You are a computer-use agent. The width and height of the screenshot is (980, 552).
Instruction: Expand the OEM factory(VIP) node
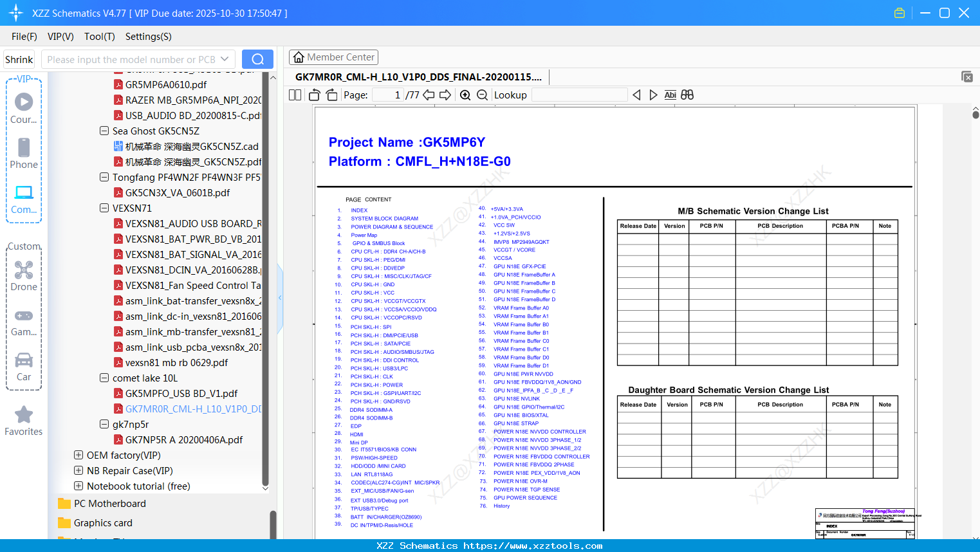tap(79, 455)
